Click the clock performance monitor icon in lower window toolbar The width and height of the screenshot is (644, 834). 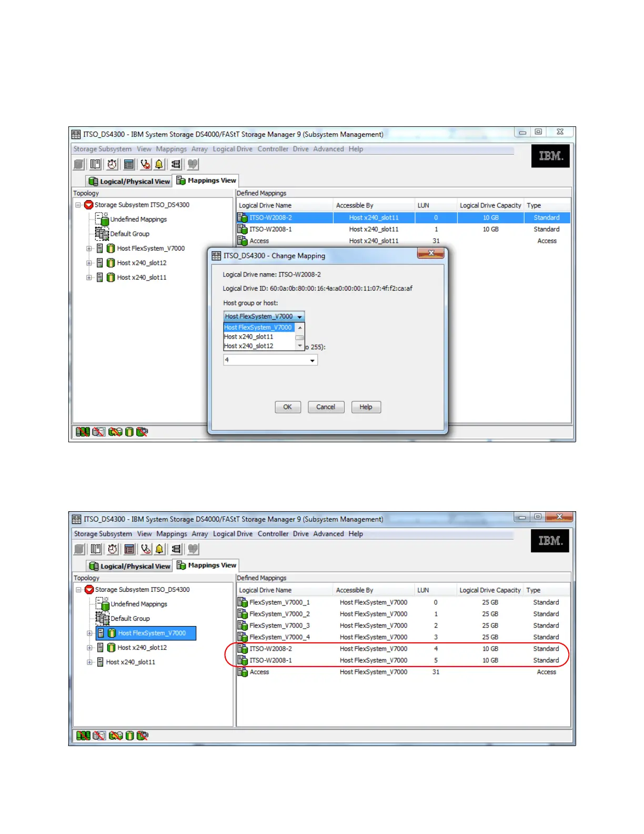(113, 549)
